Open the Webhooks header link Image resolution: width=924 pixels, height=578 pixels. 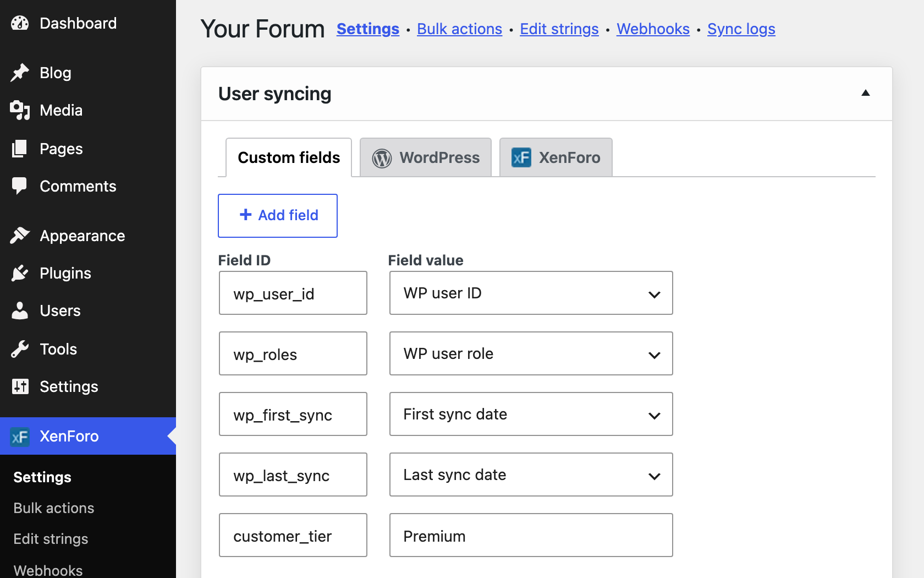point(653,29)
